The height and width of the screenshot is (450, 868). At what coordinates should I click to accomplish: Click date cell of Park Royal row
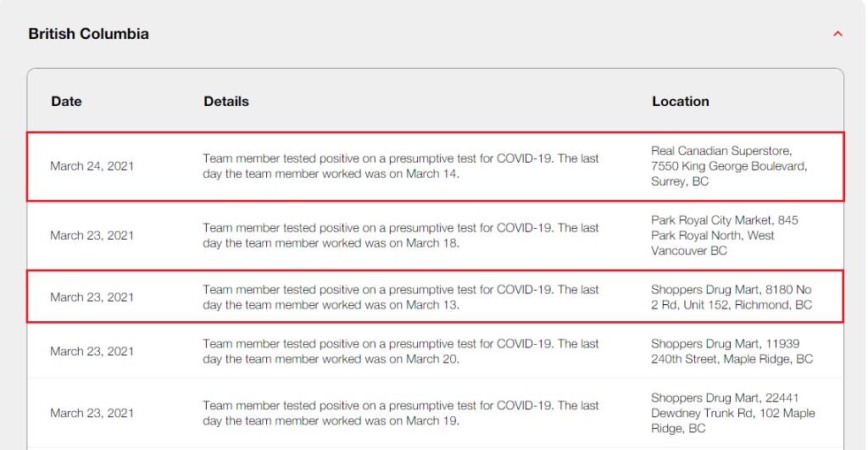click(x=92, y=236)
